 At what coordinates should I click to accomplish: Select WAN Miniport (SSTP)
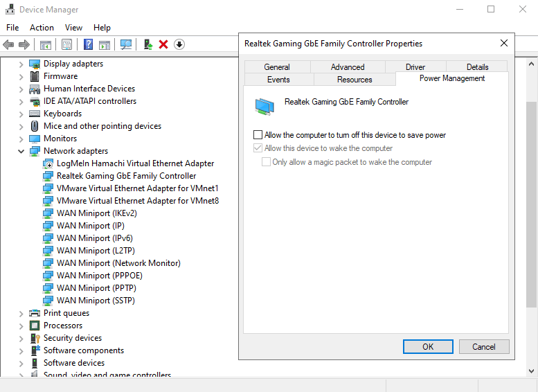(x=96, y=301)
